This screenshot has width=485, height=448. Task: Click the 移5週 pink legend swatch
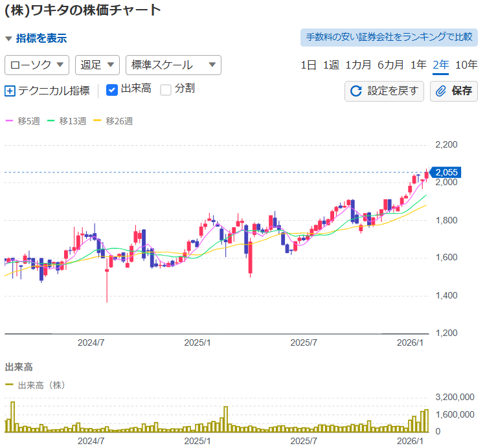coord(9,121)
